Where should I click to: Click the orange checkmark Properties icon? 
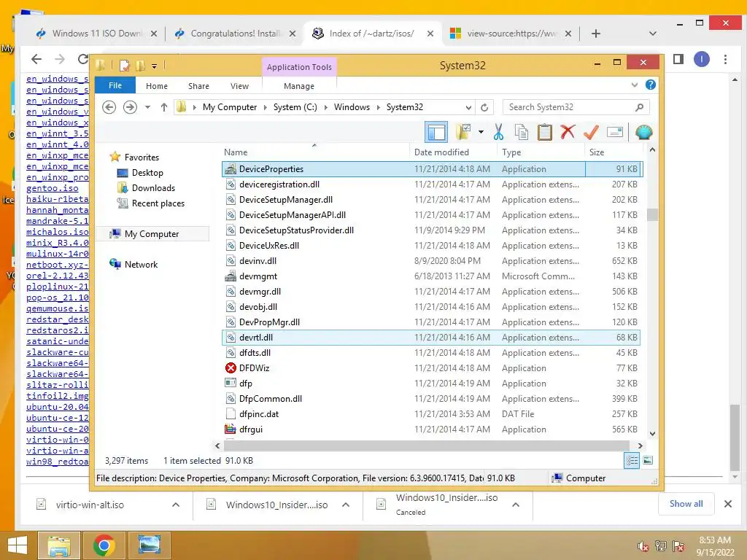(x=591, y=132)
